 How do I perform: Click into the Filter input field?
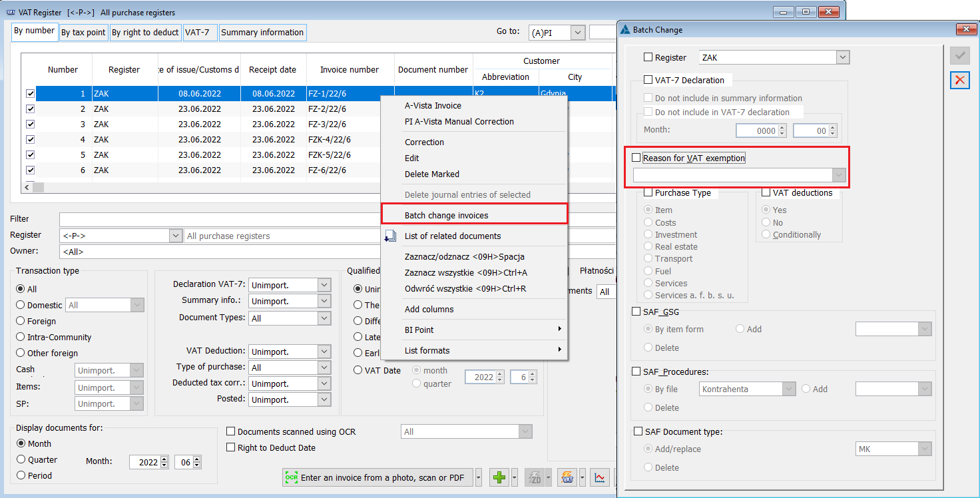tap(338, 219)
